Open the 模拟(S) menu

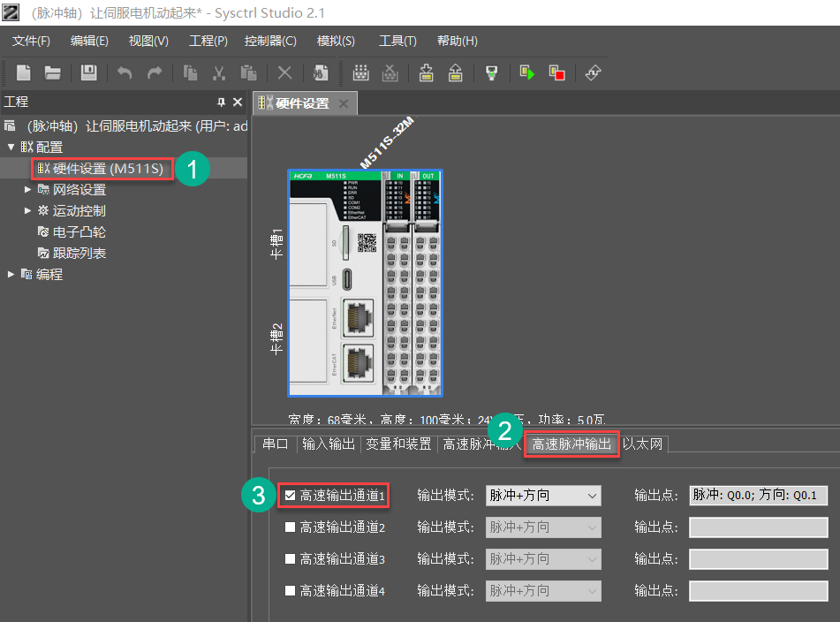(x=336, y=41)
